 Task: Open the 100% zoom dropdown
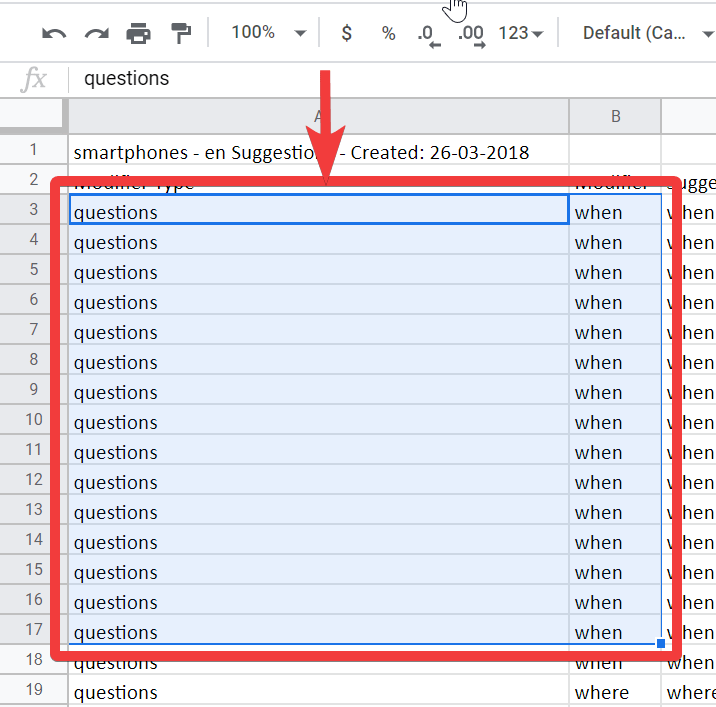(268, 33)
